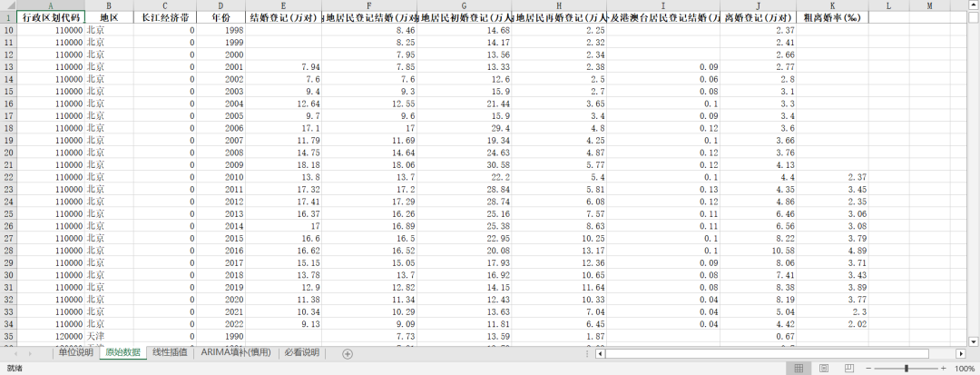Click horizontal scrollbar right arrow
Image resolution: width=980 pixels, height=375 pixels.
point(963,354)
